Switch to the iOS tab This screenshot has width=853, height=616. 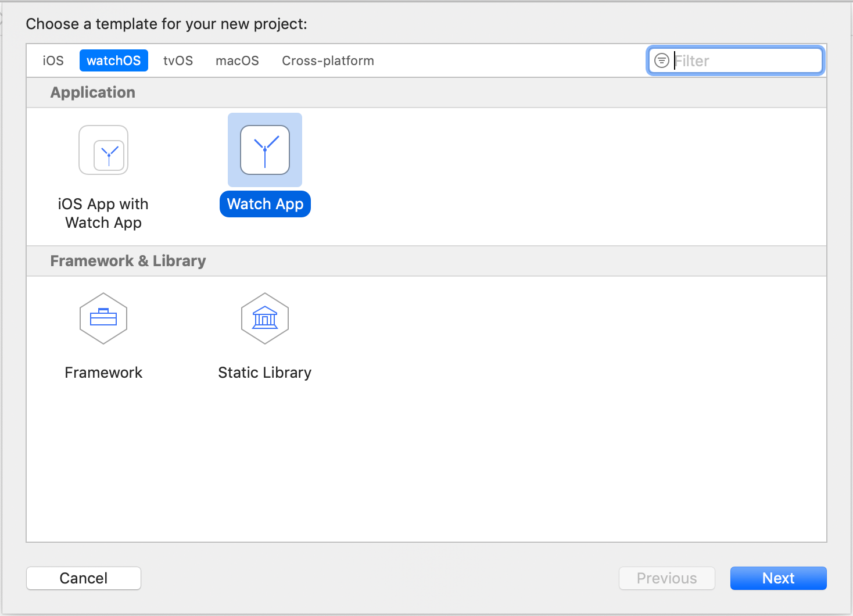53,60
